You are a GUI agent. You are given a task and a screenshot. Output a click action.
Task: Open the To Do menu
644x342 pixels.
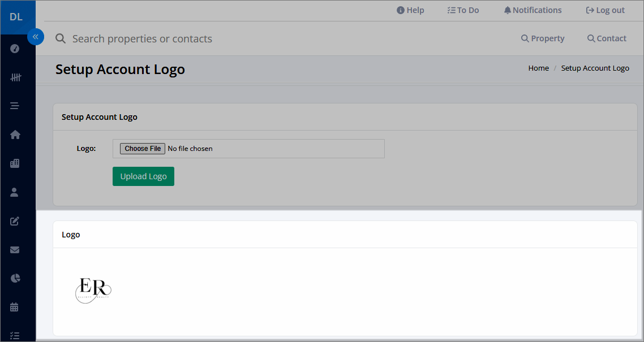pos(463,10)
